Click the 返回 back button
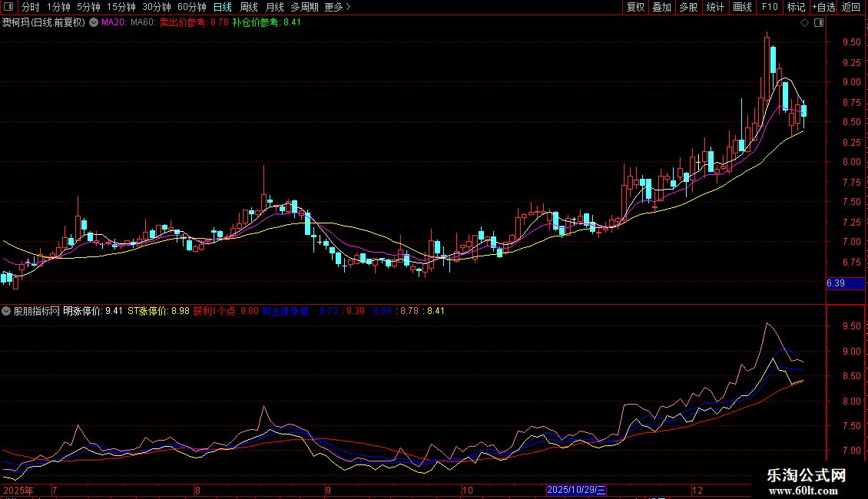Image resolution: width=868 pixels, height=499 pixels. 851,7
